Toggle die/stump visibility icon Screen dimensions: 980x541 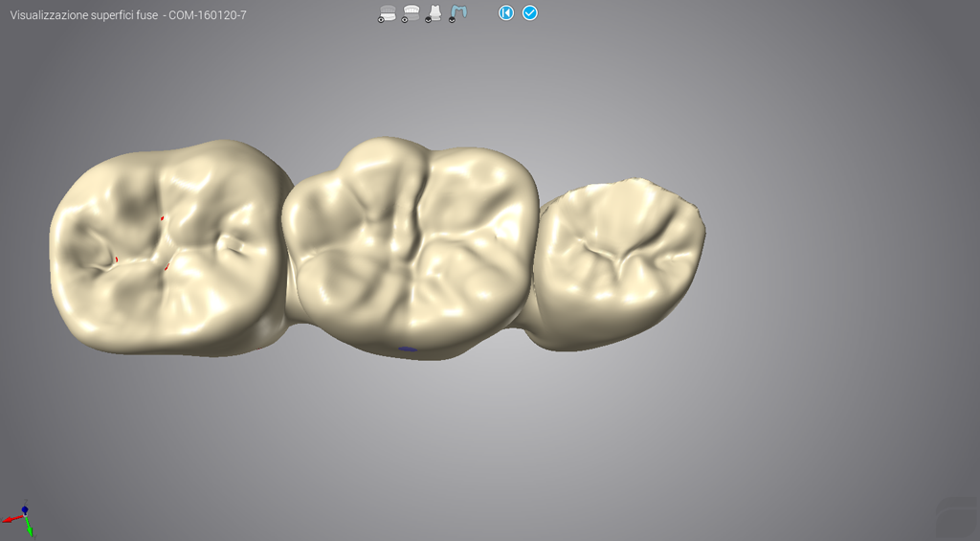point(434,13)
